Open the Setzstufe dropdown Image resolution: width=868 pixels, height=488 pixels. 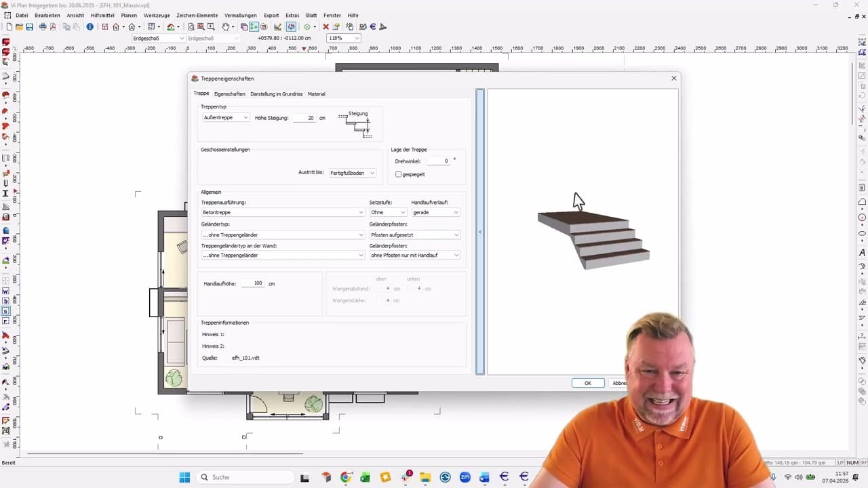click(387, 212)
